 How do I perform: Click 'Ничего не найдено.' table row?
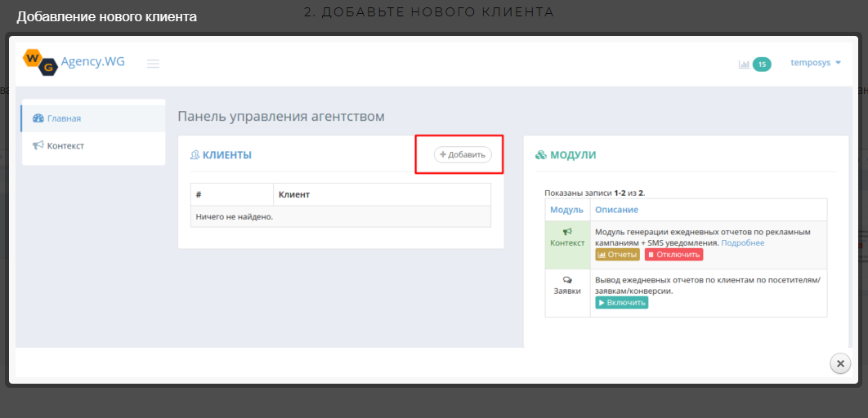click(x=341, y=216)
